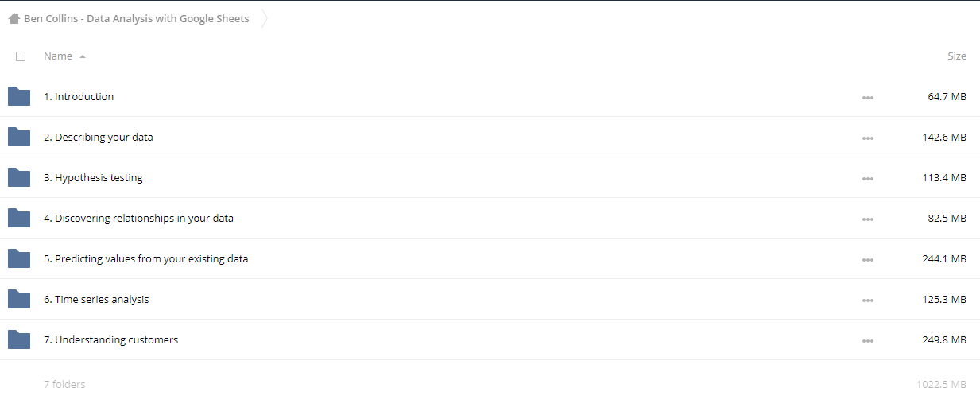The width and height of the screenshot is (980, 415).
Task: Click folder icon for Predicting values row
Action: pos(19,258)
